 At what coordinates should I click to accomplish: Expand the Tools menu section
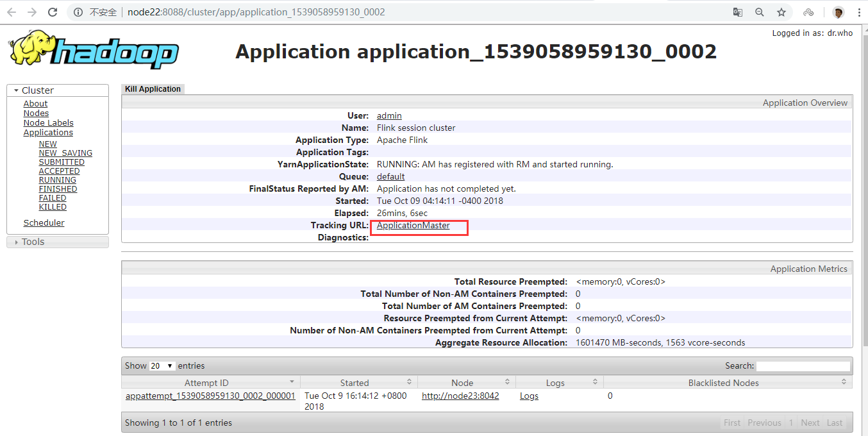click(32, 242)
